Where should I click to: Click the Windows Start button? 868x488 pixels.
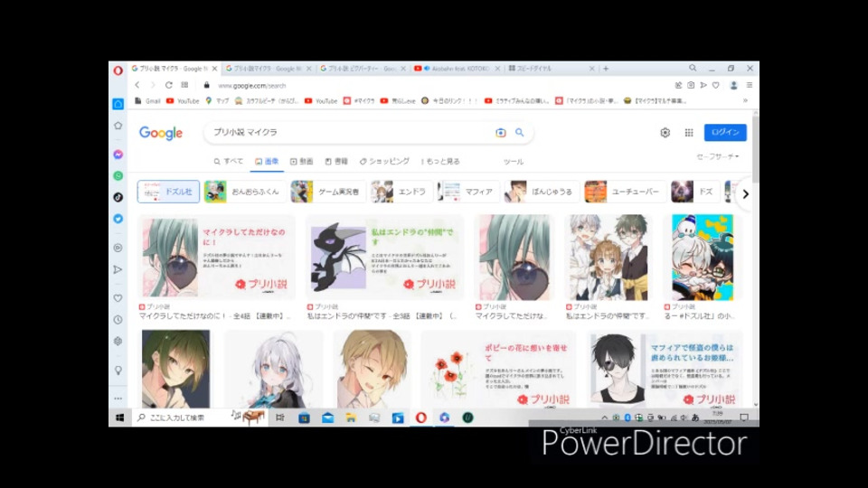[x=119, y=418]
